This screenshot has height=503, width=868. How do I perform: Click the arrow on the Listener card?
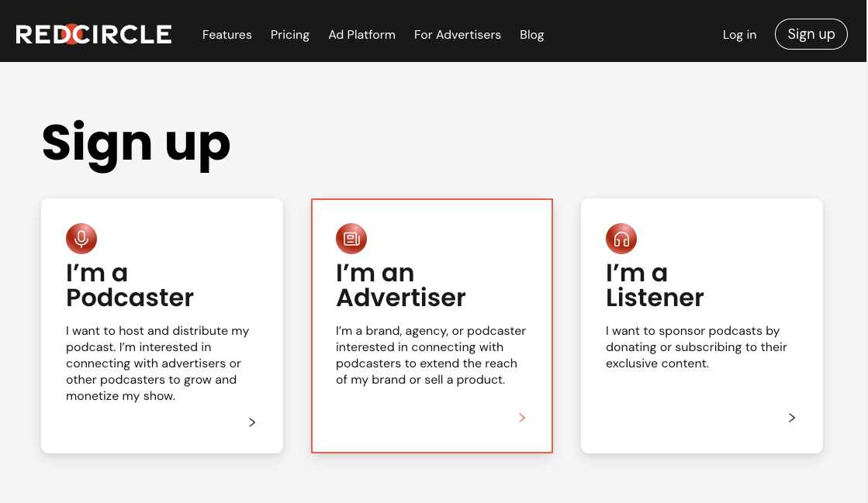[792, 418]
